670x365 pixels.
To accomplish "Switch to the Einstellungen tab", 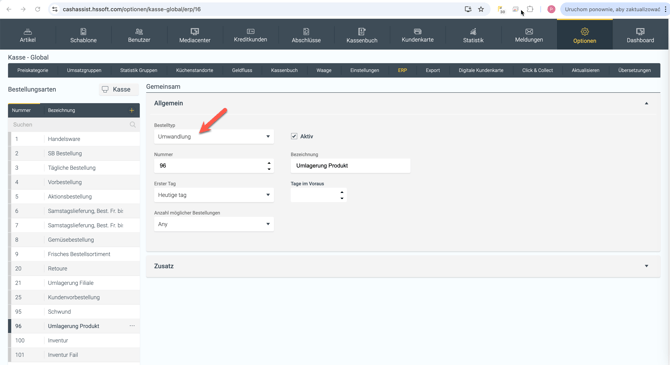I will coord(364,70).
